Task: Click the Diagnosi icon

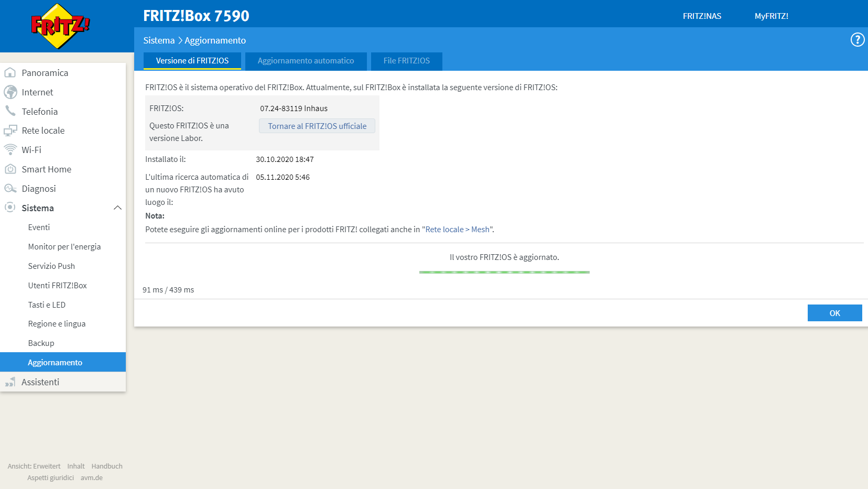Action: pyautogui.click(x=10, y=189)
